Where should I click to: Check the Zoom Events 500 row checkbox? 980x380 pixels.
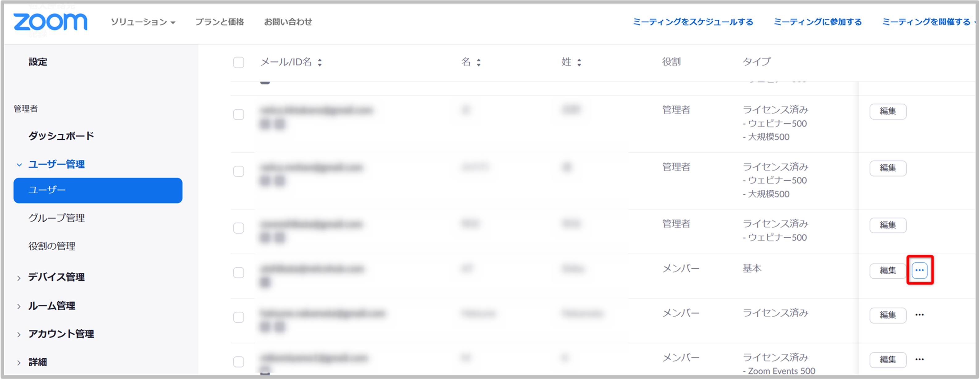click(239, 362)
